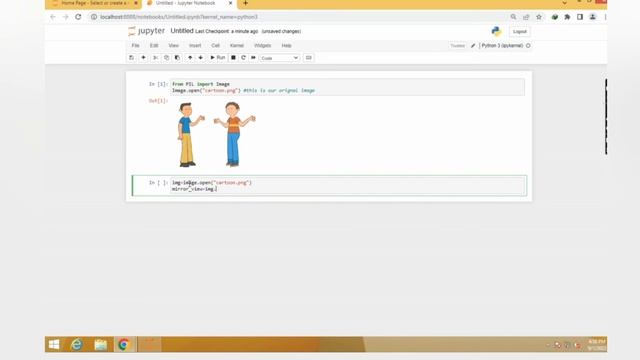Close the Home Page browser tab
Screen dimensions: 640x360
pos(136,3)
